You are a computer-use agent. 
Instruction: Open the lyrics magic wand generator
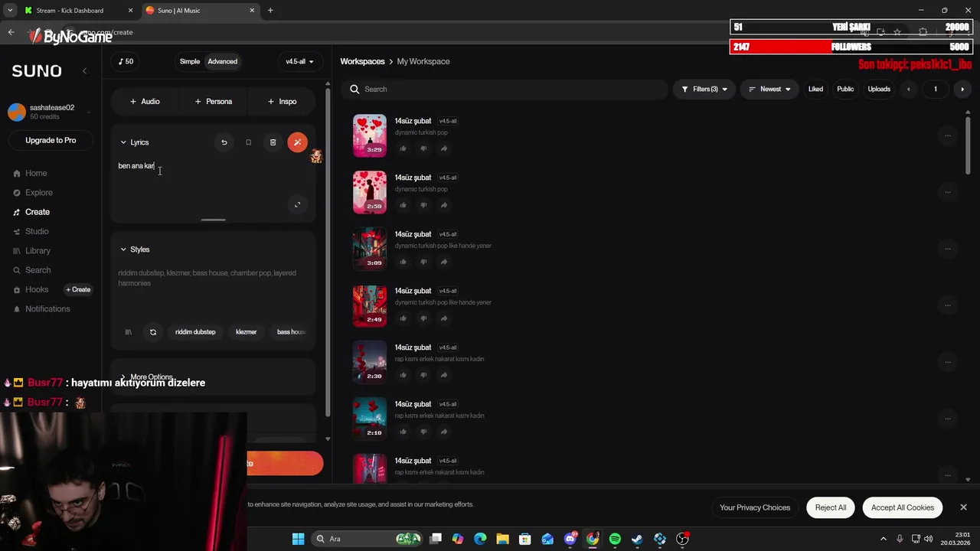(297, 142)
